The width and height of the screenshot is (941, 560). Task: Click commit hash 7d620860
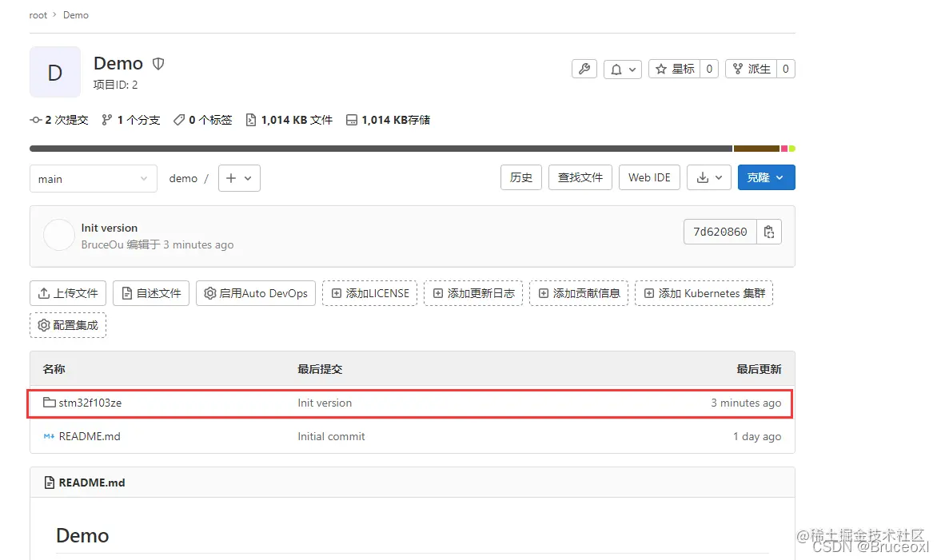pyautogui.click(x=720, y=232)
